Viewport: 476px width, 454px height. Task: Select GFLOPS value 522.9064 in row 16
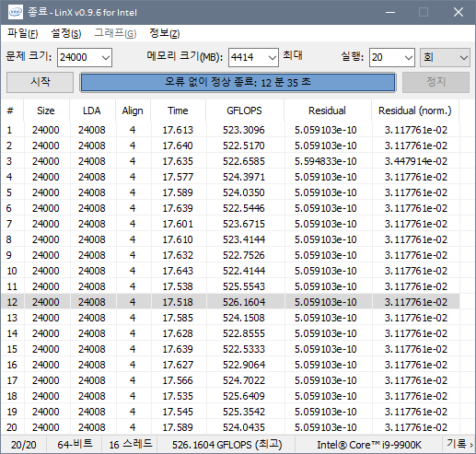click(244, 365)
